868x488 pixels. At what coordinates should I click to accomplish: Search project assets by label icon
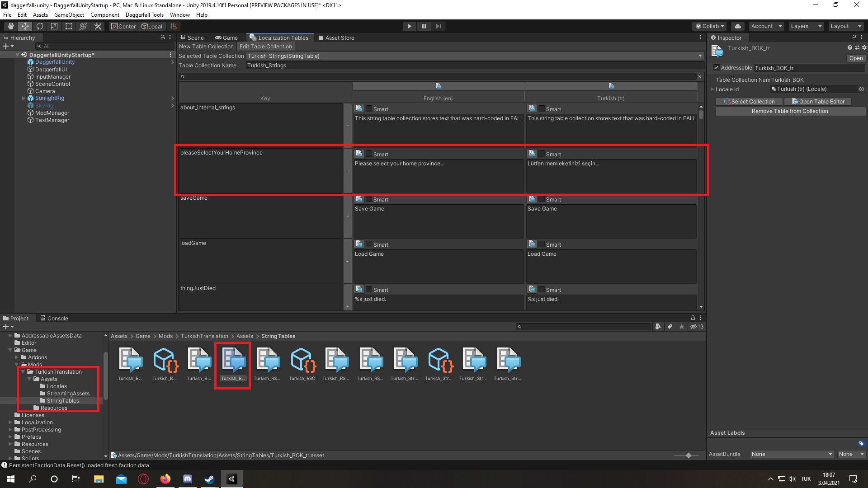pos(670,327)
